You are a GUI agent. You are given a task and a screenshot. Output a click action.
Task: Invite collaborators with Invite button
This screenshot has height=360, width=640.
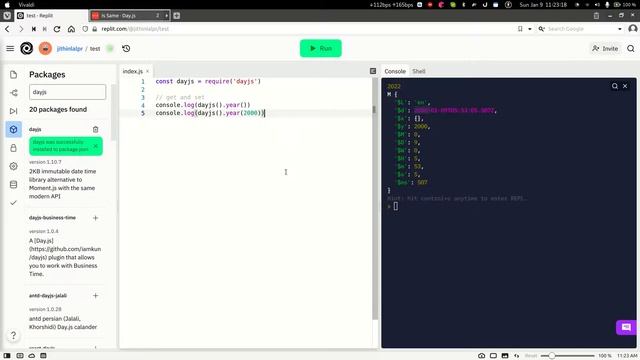tap(605, 49)
